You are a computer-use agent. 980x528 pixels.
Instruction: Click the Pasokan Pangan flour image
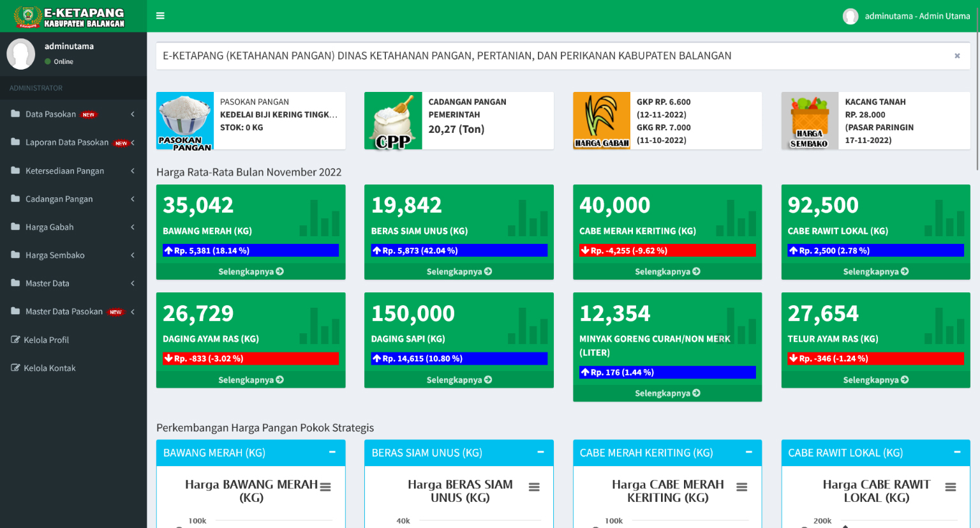tap(185, 121)
